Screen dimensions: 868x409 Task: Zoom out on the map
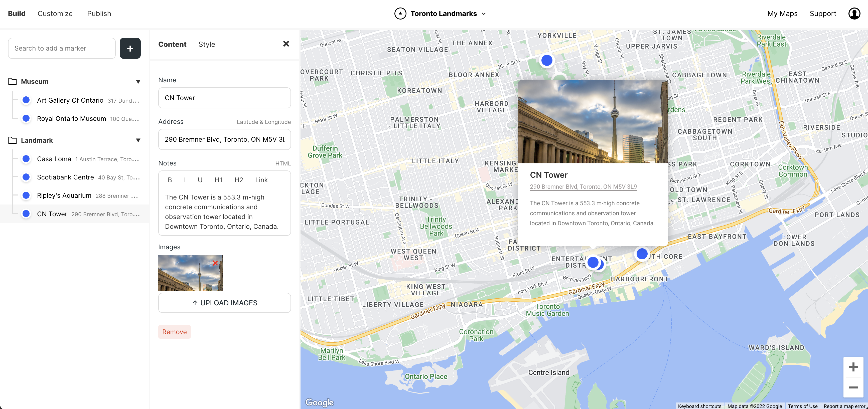(x=853, y=387)
